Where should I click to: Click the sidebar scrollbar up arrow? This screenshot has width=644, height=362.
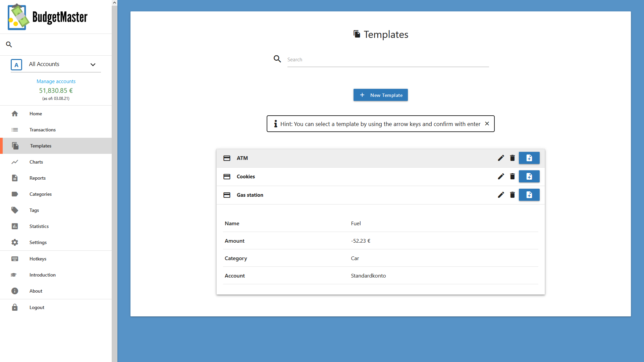pos(114,3)
